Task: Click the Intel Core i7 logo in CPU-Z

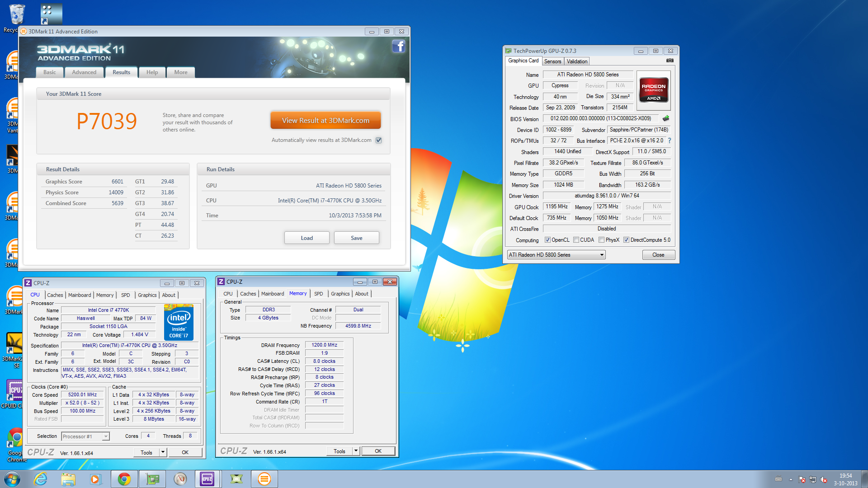Action: (179, 323)
